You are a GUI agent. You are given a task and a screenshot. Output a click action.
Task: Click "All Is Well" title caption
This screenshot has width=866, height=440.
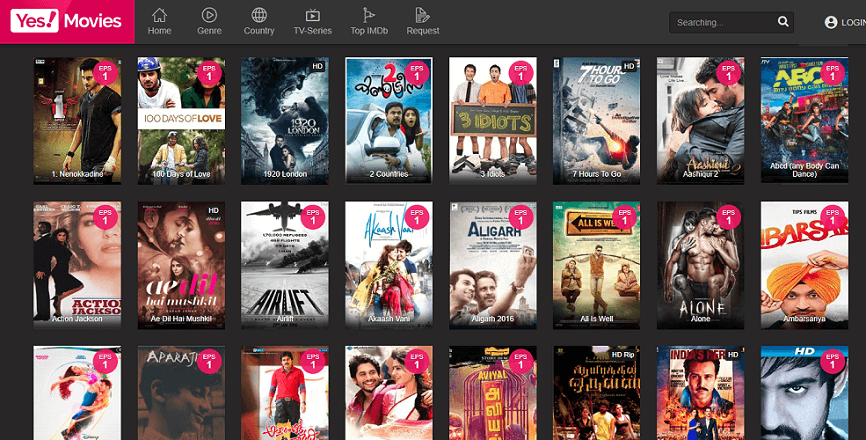point(596,319)
